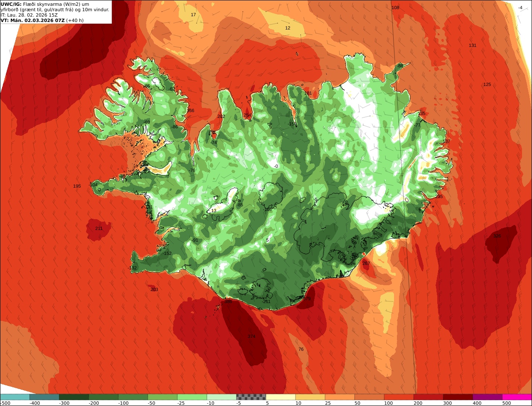Image resolution: width=532 pixels, height=406 pixels.
Task: Pick the legend segment between 50 and 100
Action: tap(369, 397)
